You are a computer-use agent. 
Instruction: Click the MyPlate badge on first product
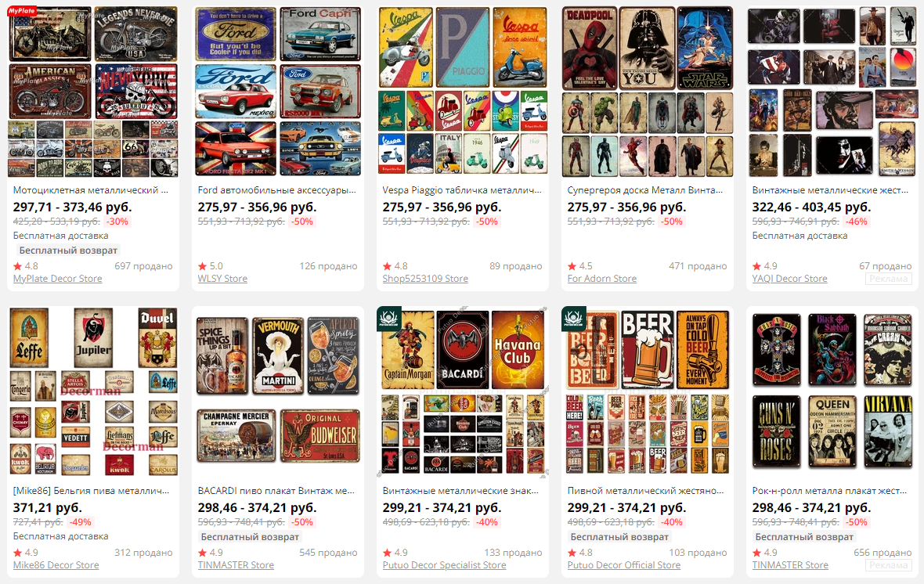(x=22, y=11)
